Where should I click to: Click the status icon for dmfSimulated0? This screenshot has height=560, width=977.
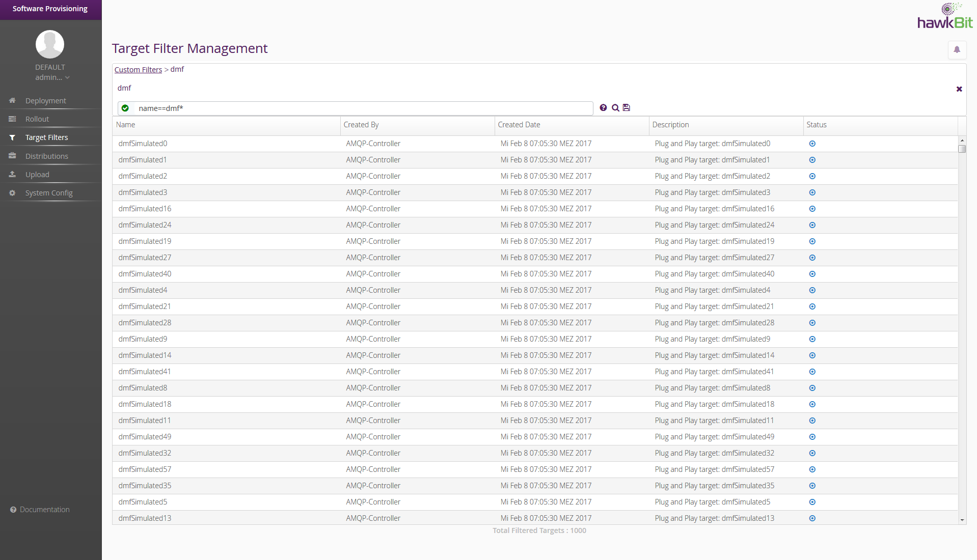(812, 144)
